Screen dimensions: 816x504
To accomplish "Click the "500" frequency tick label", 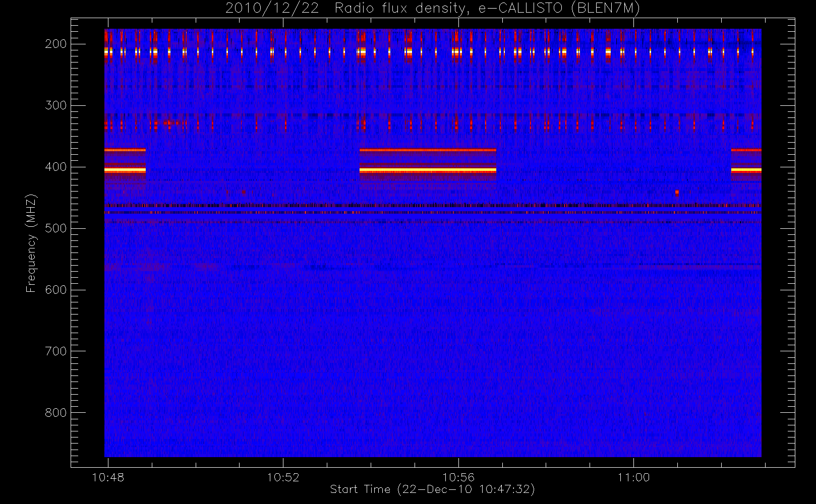I will [x=55, y=228].
